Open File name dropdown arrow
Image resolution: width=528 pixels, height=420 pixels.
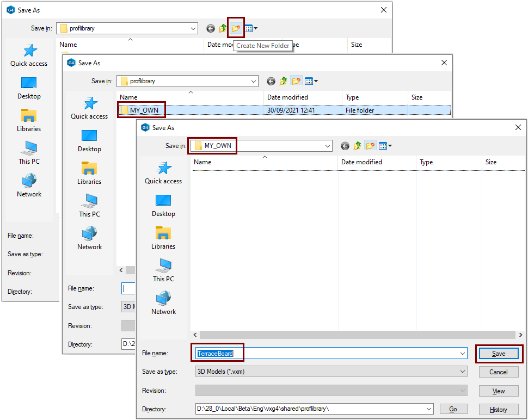pyautogui.click(x=463, y=354)
